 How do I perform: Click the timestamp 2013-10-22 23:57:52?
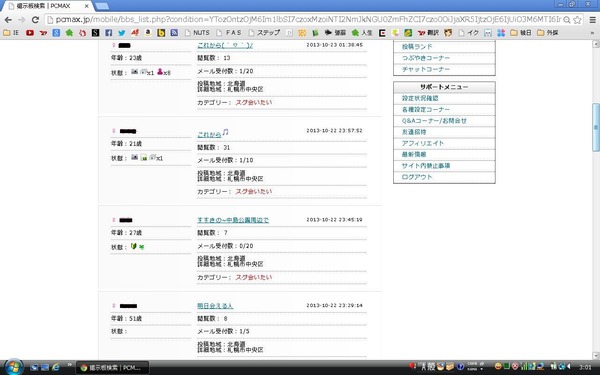334,131
